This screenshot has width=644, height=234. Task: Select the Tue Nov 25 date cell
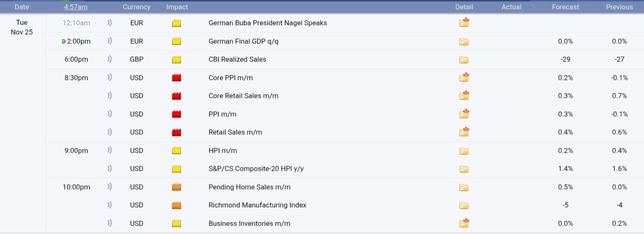(22, 28)
